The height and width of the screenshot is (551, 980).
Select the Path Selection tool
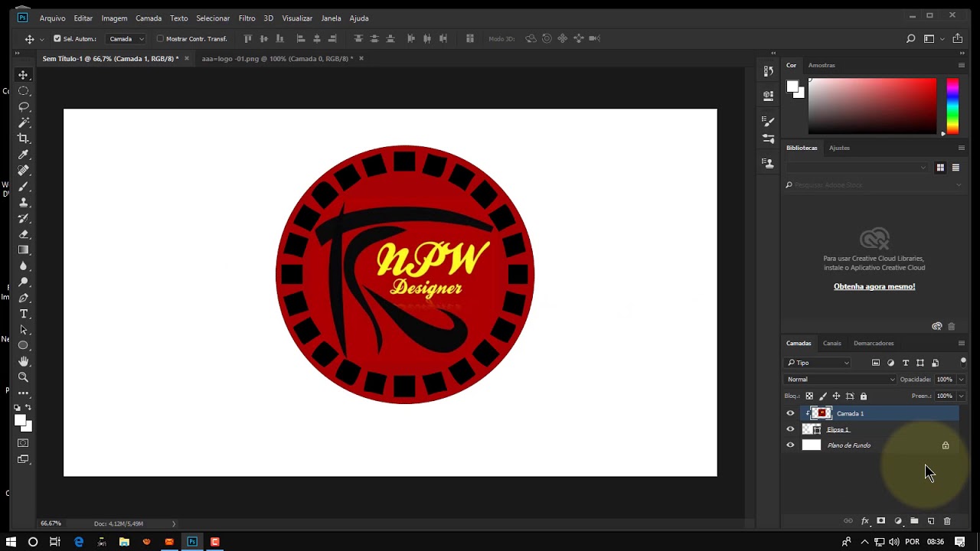click(23, 330)
